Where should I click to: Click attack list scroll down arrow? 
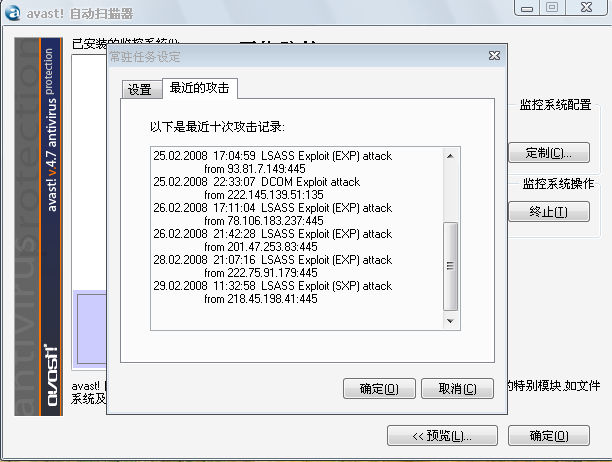[450, 321]
